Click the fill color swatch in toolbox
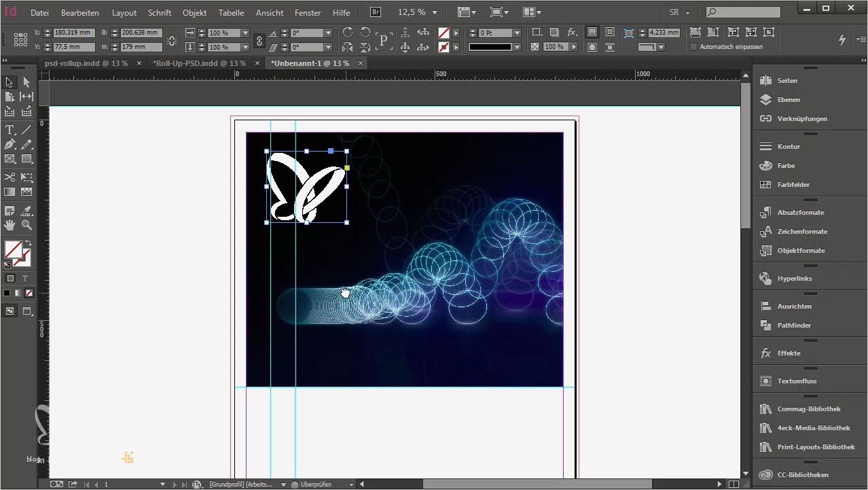The image size is (868, 490). click(12, 249)
